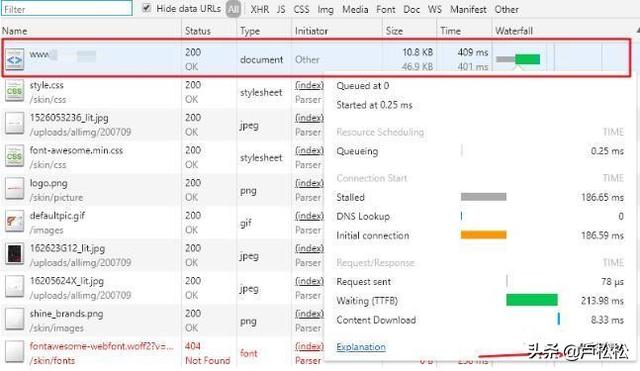This screenshot has height=371, width=640.
Task: Sort by the Status column header
Action: 209,31
